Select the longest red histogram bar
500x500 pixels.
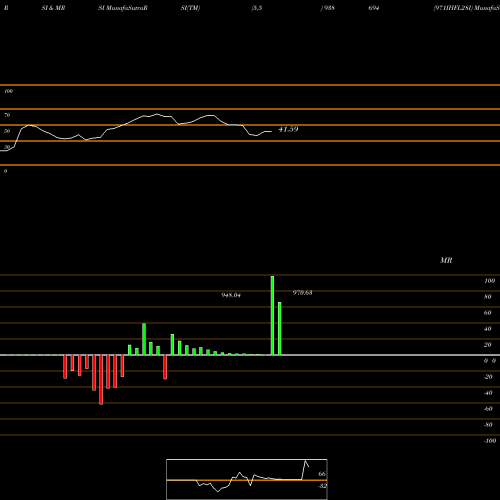click(x=101, y=380)
